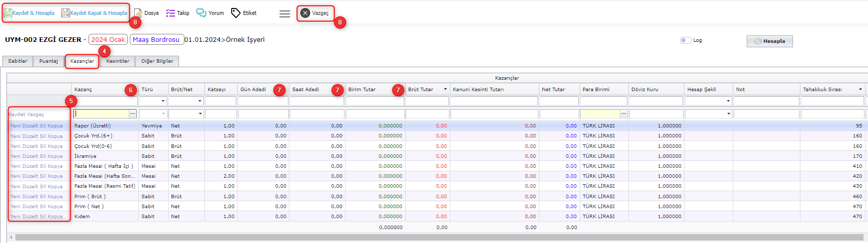Click the Maaş Bordrosu link

(x=156, y=39)
